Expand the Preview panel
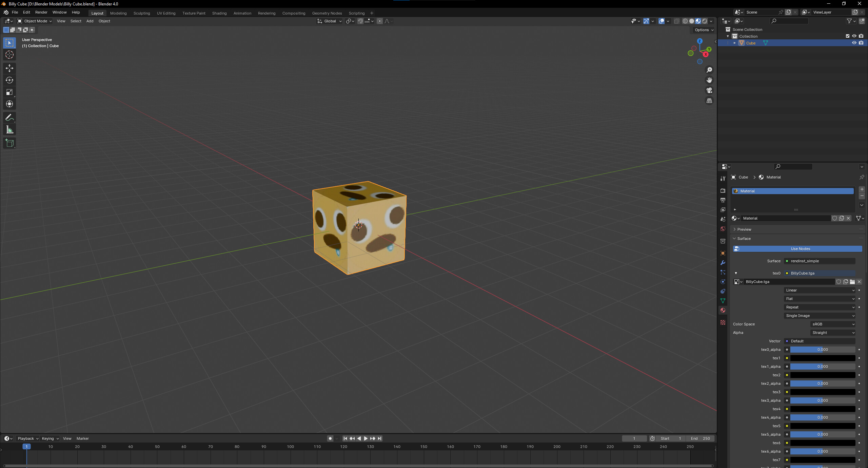Screen dimensions: 868x468 (744, 229)
